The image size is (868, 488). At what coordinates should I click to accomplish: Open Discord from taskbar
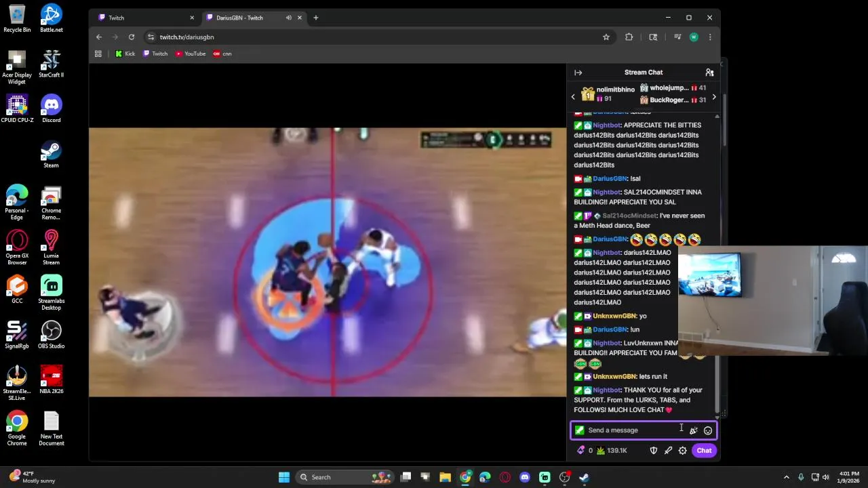[x=525, y=477]
